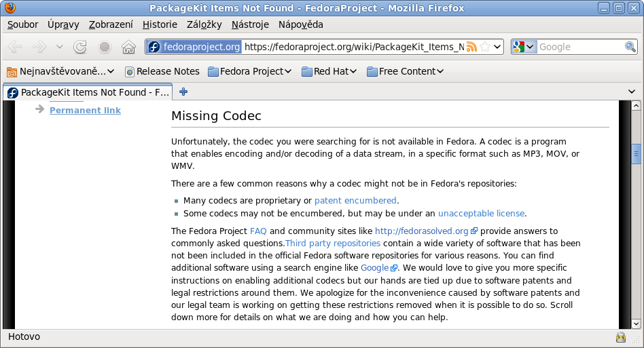Open the Nástroje menu

pyautogui.click(x=250, y=24)
